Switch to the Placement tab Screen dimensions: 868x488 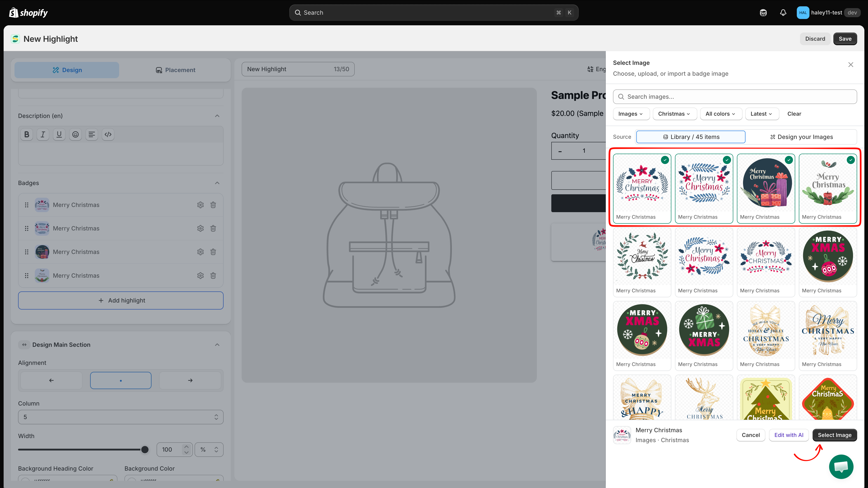(175, 70)
